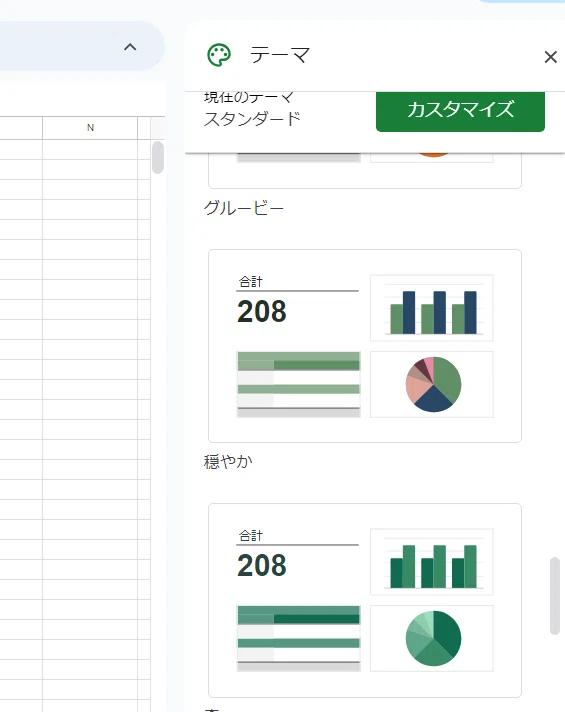Click the カスタマイズ button

(x=460, y=110)
